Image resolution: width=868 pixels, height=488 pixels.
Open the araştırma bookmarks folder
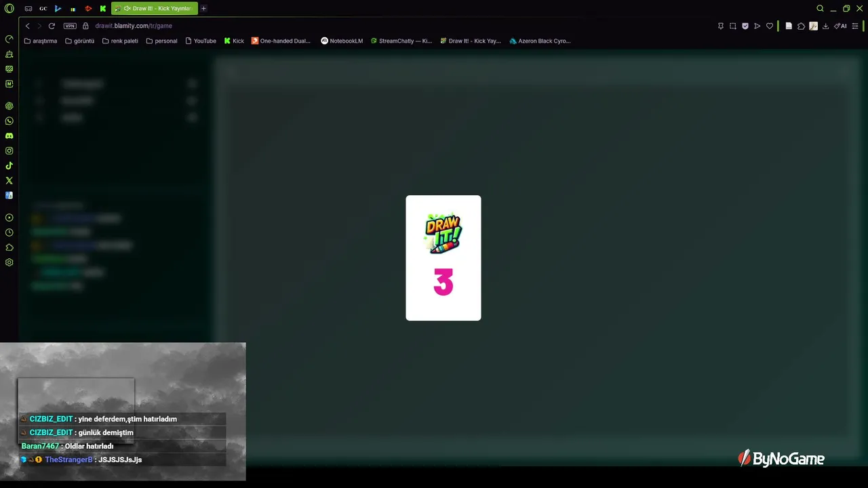pos(41,41)
